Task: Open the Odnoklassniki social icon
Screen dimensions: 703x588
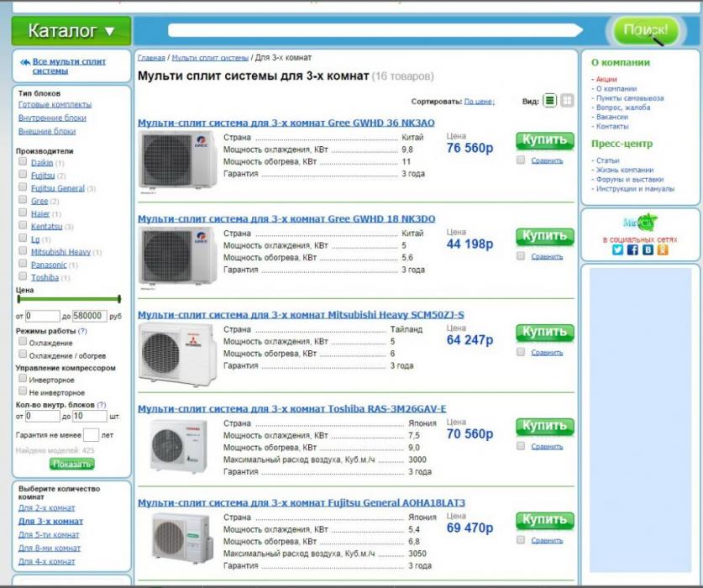Action: coord(662,249)
